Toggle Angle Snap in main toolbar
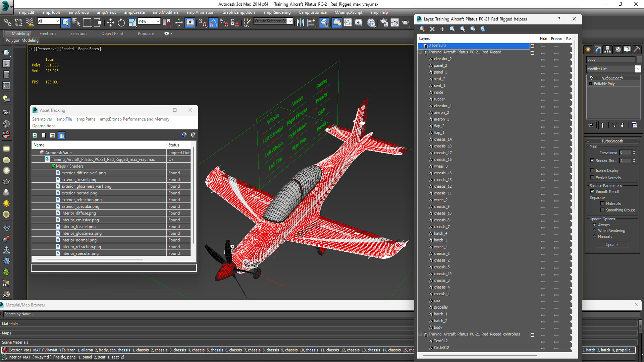The image size is (644, 362). (x=213, y=22)
